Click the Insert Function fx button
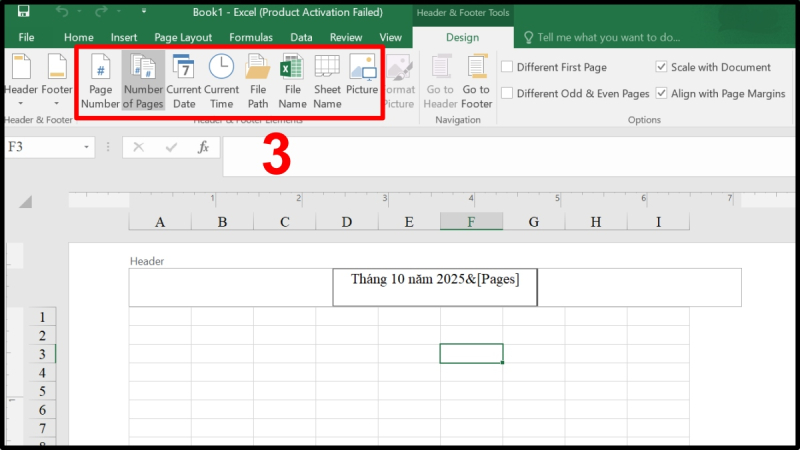The width and height of the screenshot is (800, 450). pyautogui.click(x=203, y=147)
